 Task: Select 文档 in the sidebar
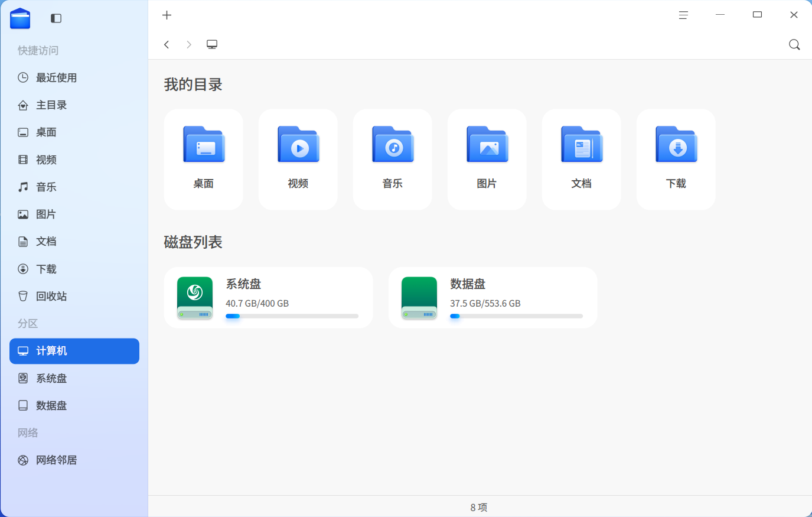click(74, 242)
